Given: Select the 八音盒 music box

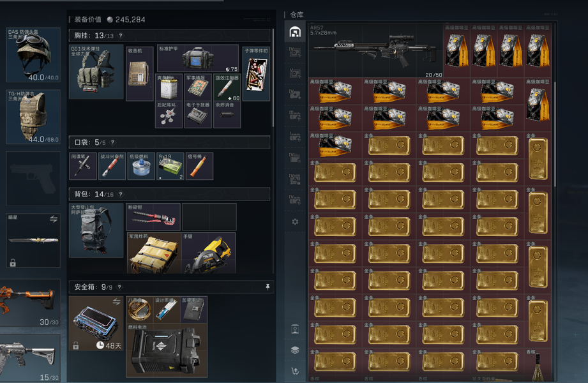Looking at the screenshot, I should (140, 310).
